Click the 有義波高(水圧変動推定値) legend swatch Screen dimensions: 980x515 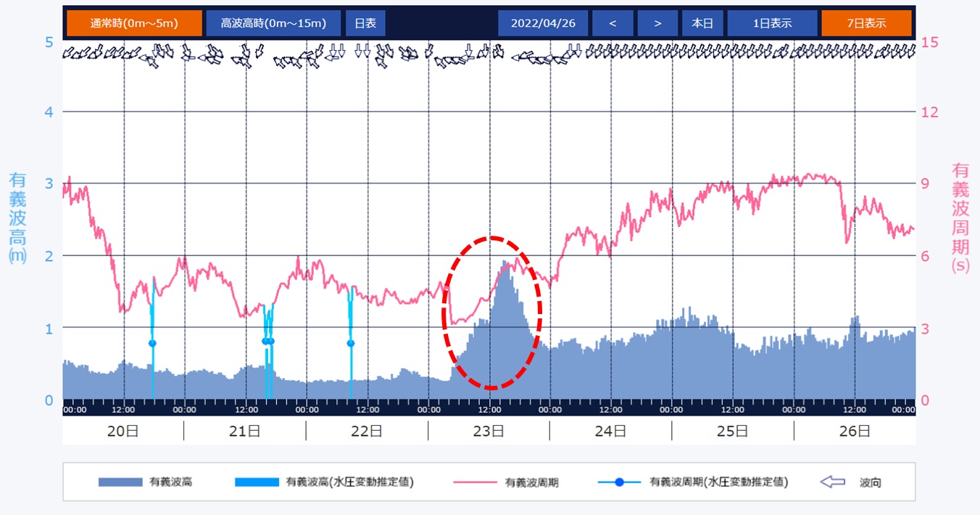pos(257,482)
